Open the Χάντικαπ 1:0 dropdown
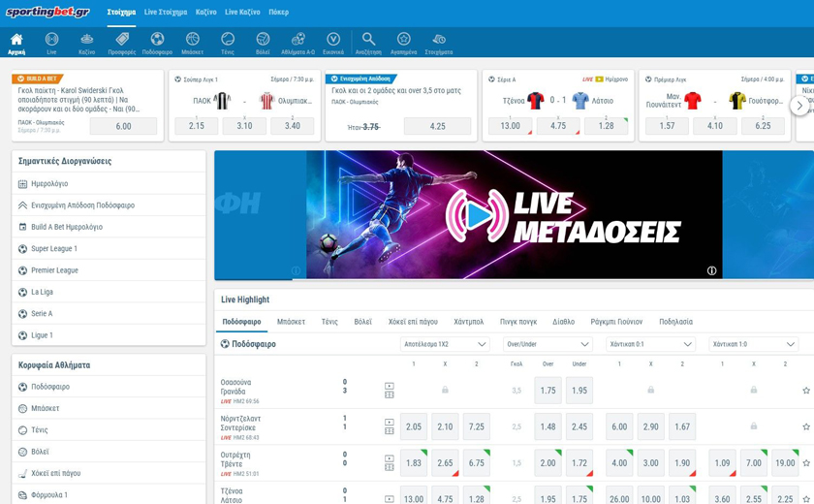The image size is (814, 504). coord(753,344)
